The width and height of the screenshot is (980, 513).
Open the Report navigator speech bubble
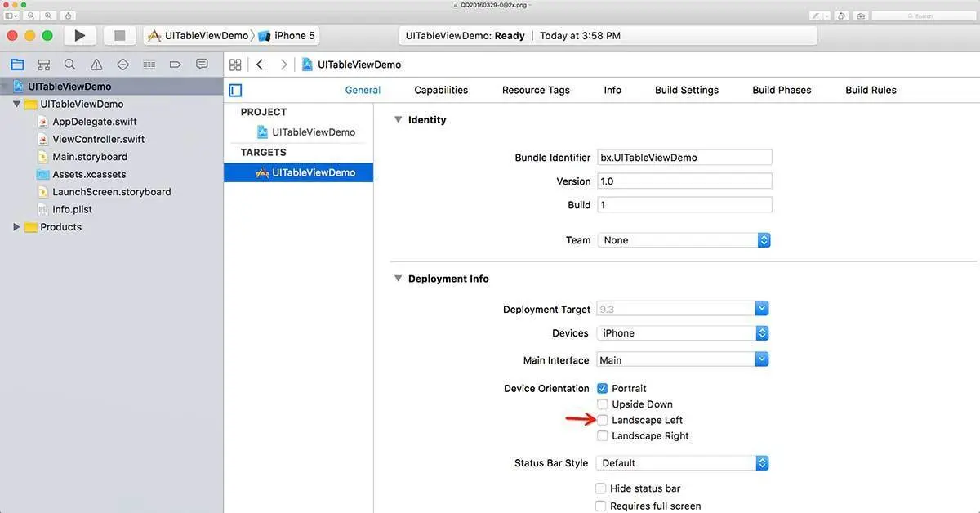tap(202, 65)
